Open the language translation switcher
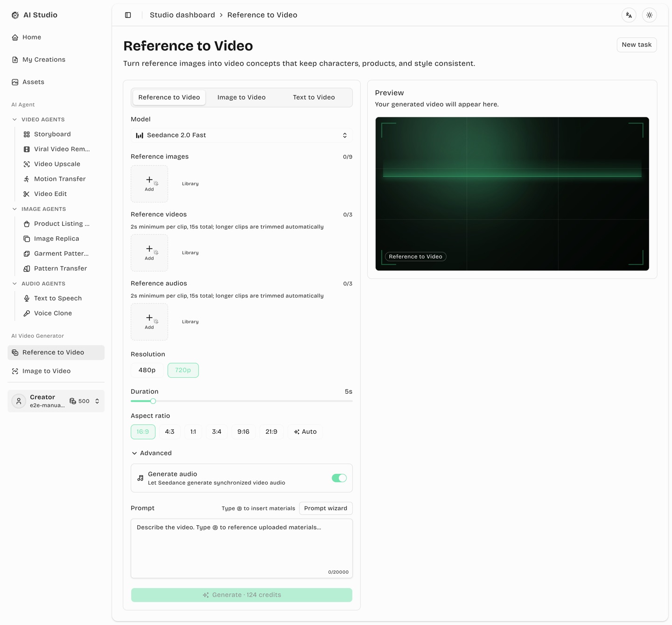 (629, 15)
